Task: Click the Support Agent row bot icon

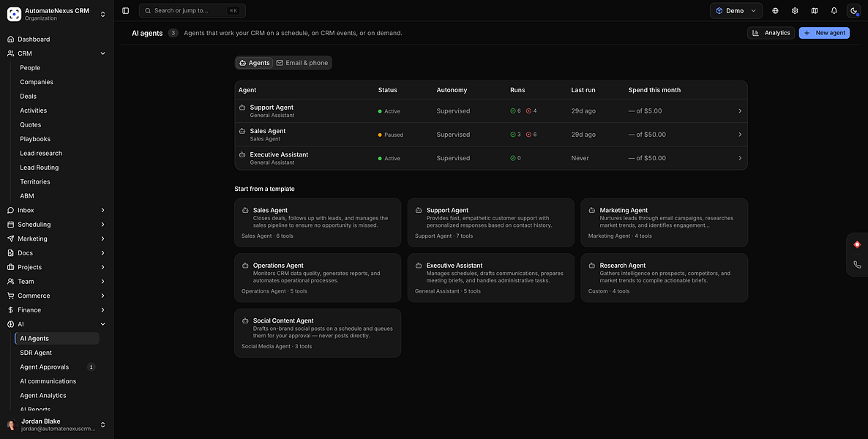Action: [242, 108]
